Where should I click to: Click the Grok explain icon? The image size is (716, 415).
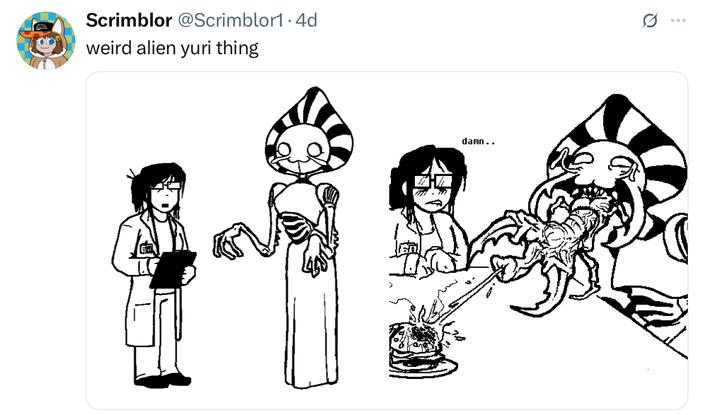coord(649,21)
